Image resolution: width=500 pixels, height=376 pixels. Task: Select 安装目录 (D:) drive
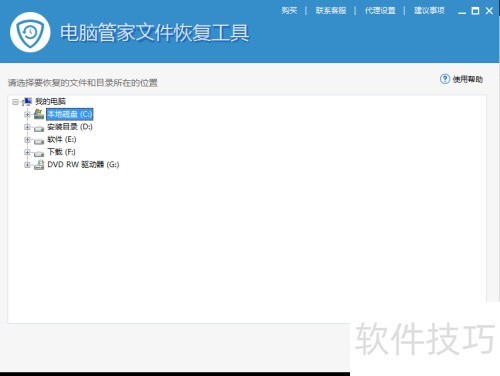tap(70, 127)
